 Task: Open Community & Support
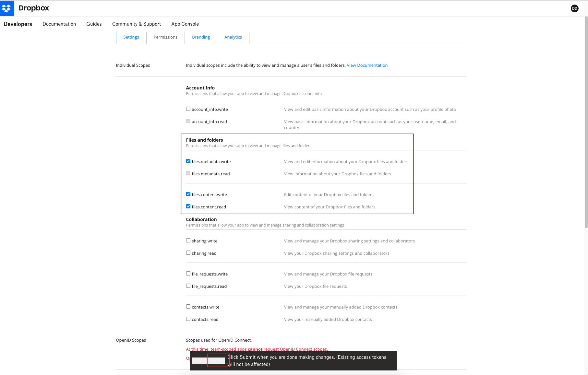(x=137, y=24)
